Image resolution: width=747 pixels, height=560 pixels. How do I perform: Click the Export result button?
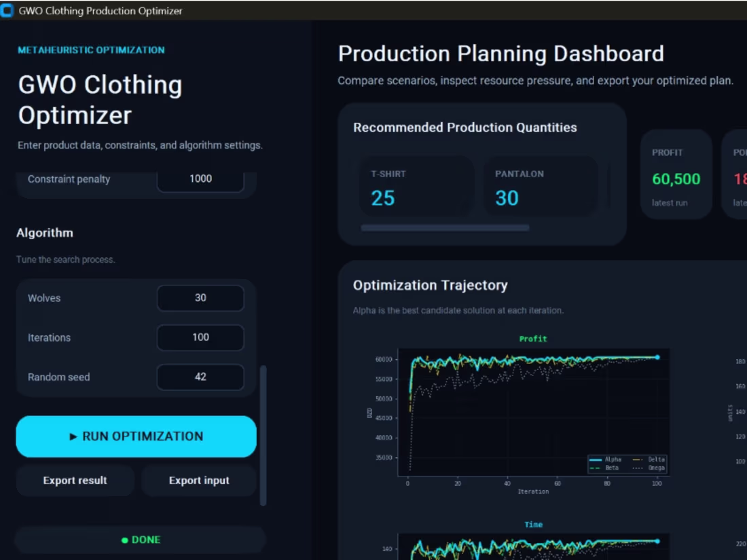(75, 481)
